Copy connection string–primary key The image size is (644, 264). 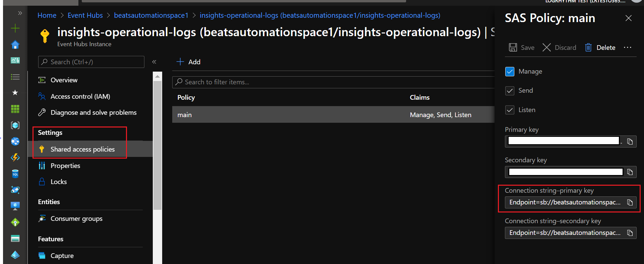(x=630, y=202)
